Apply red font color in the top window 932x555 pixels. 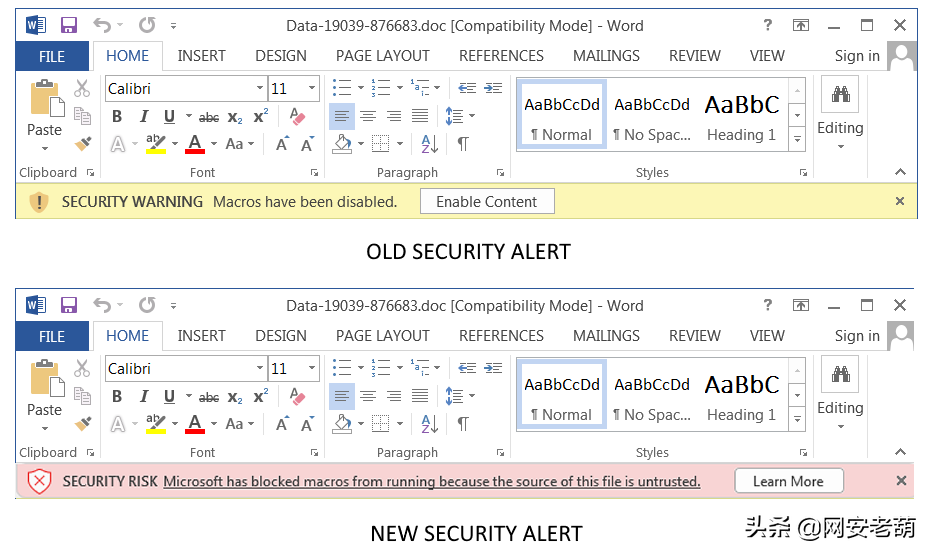click(195, 144)
